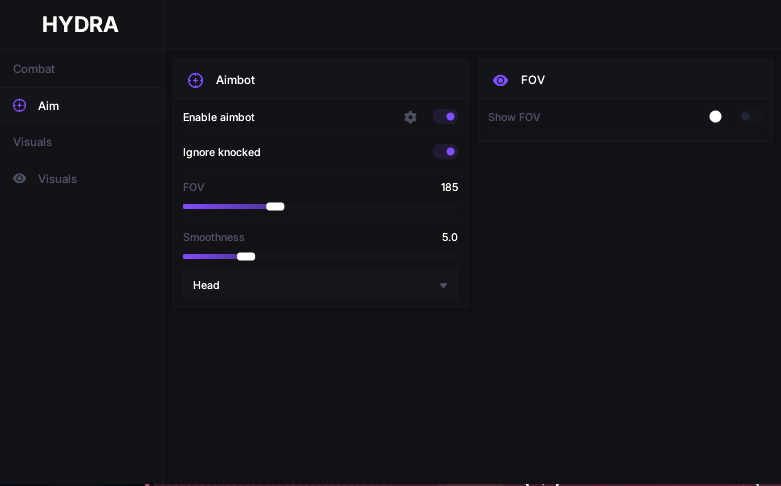
Task: Click the purple eye icon in FOV panel header
Action: (x=500, y=80)
